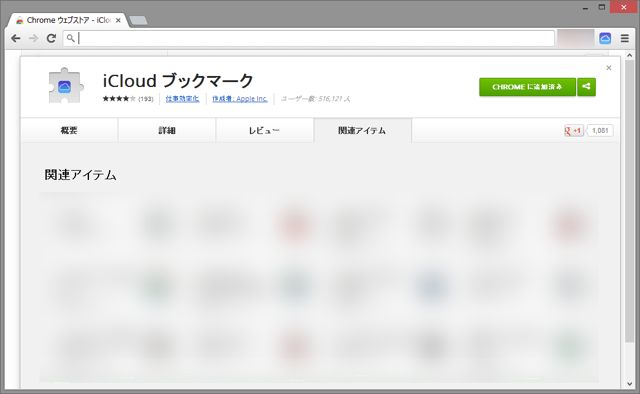The height and width of the screenshot is (394, 640).
Task: Close the extension detail overlay
Action: pyautogui.click(x=609, y=68)
